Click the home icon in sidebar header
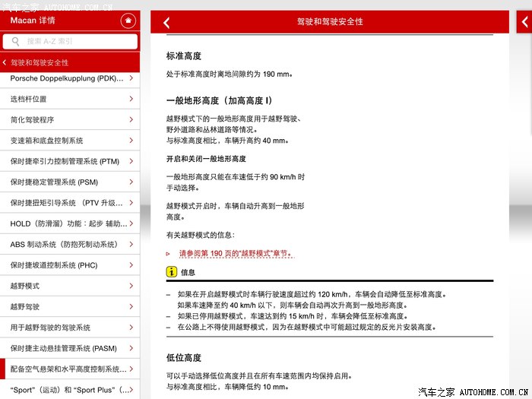This screenshot has height=399, width=532. tap(128, 21)
